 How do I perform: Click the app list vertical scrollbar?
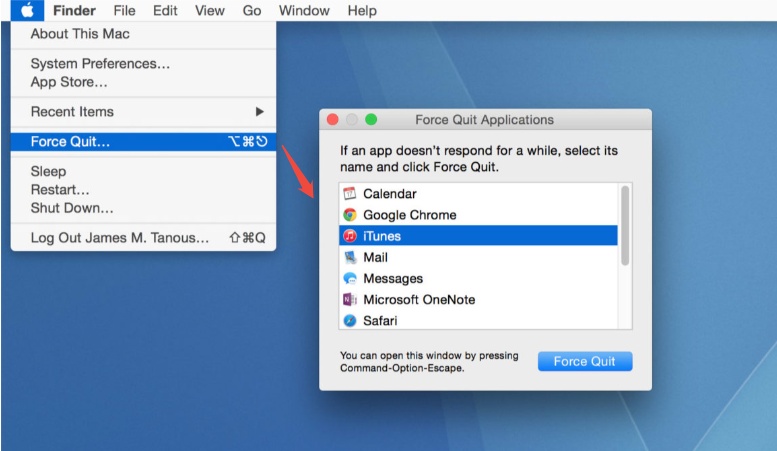tap(625, 226)
